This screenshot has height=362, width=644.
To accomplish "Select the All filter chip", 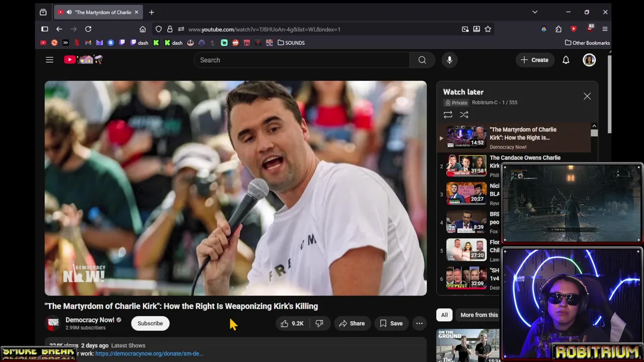I will (444, 315).
